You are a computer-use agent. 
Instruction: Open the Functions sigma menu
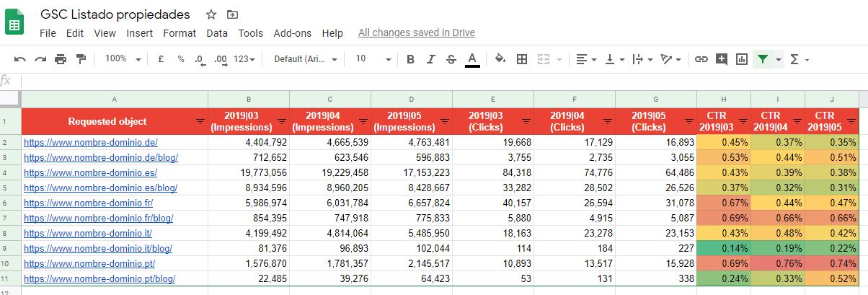(799, 59)
